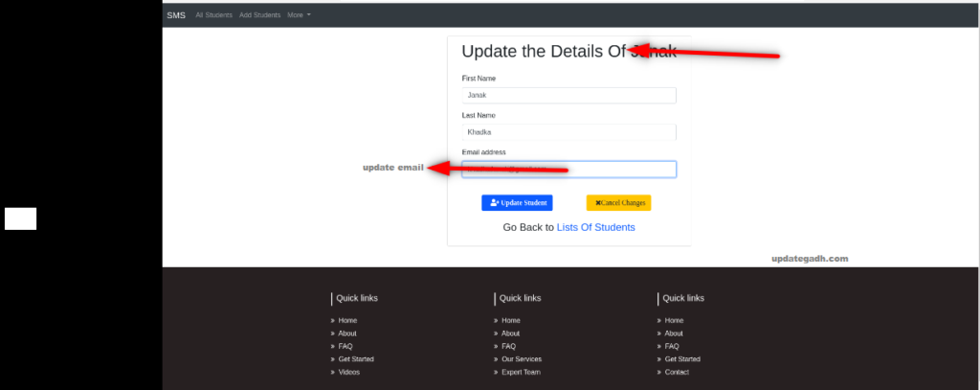Open the Videos footer link
Viewport: 980px width, 390px height.
pyautogui.click(x=349, y=372)
